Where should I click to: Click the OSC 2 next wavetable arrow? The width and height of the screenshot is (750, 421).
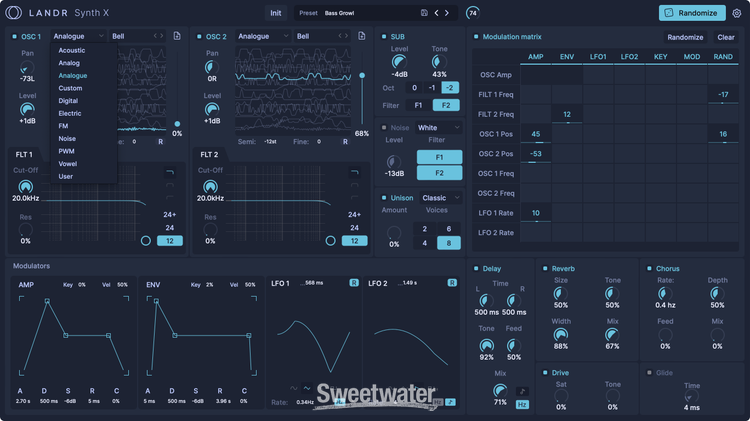(x=345, y=36)
